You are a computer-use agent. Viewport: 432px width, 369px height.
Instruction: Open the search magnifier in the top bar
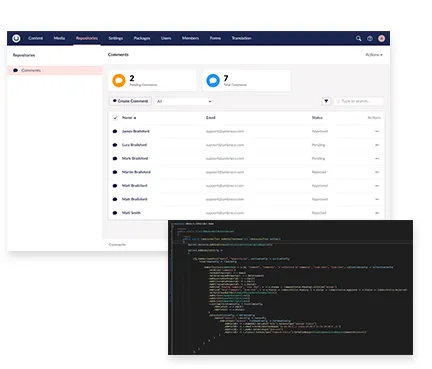pos(358,39)
